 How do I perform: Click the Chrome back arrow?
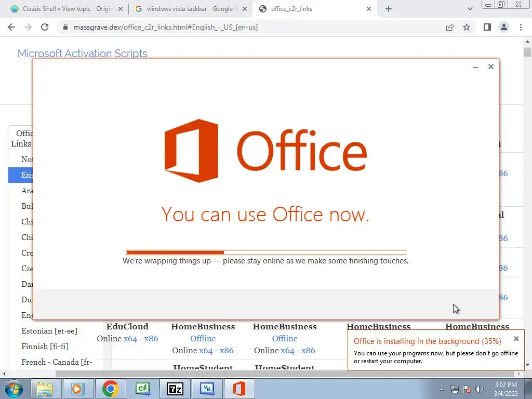pos(11,27)
